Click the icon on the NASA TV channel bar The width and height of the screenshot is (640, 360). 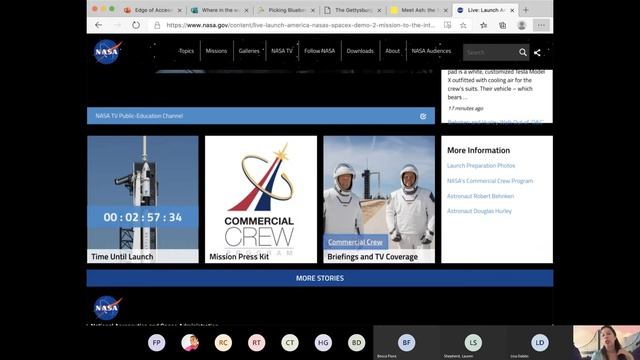point(423,116)
